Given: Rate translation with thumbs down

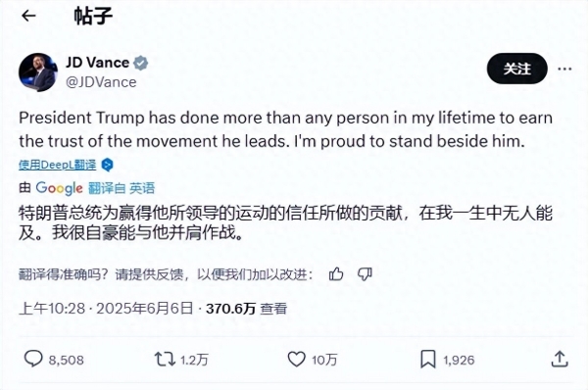Looking at the screenshot, I should click(x=365, y=274).
